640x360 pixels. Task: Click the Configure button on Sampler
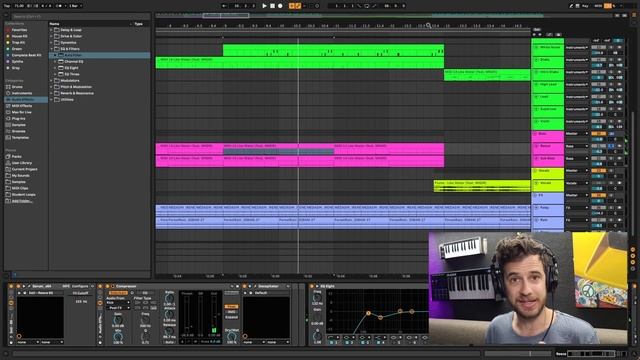[x=80, y=287]
